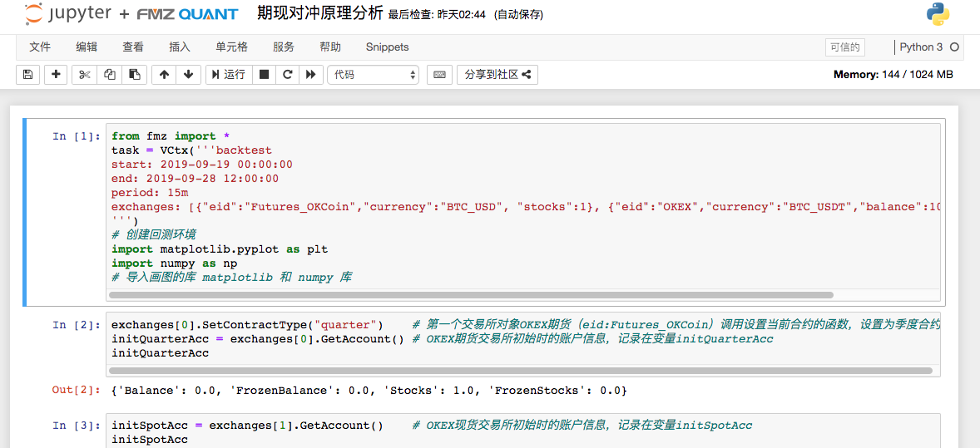Click into code cell In [1] editor

(523, 213)
